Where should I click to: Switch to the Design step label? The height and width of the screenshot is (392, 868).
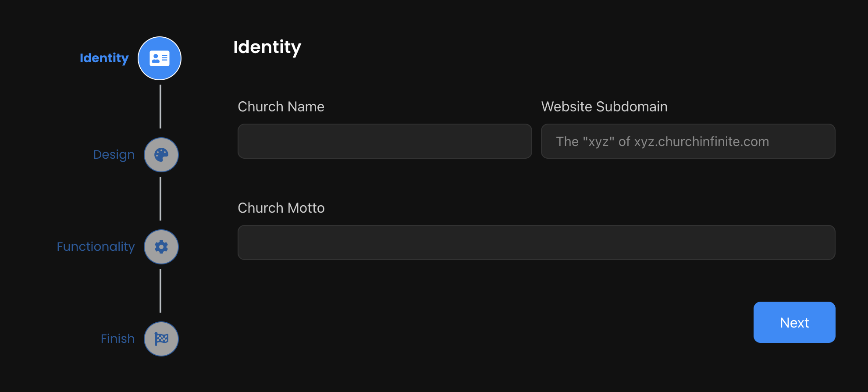click(114, 155)
